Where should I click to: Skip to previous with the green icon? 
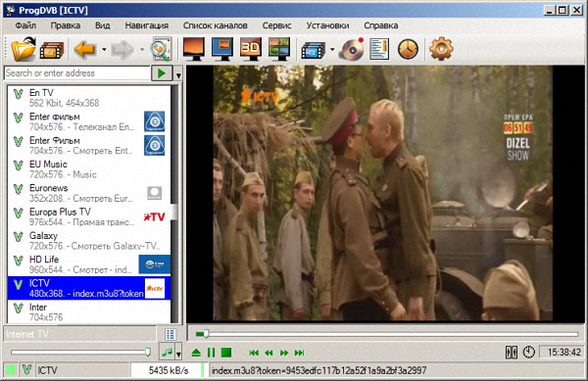(254, 353)
